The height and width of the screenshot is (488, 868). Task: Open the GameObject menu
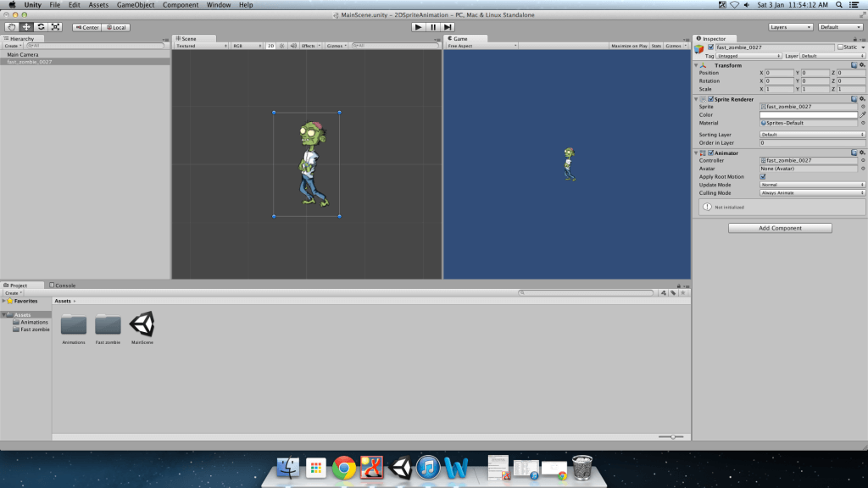click(x=136, y=5)
